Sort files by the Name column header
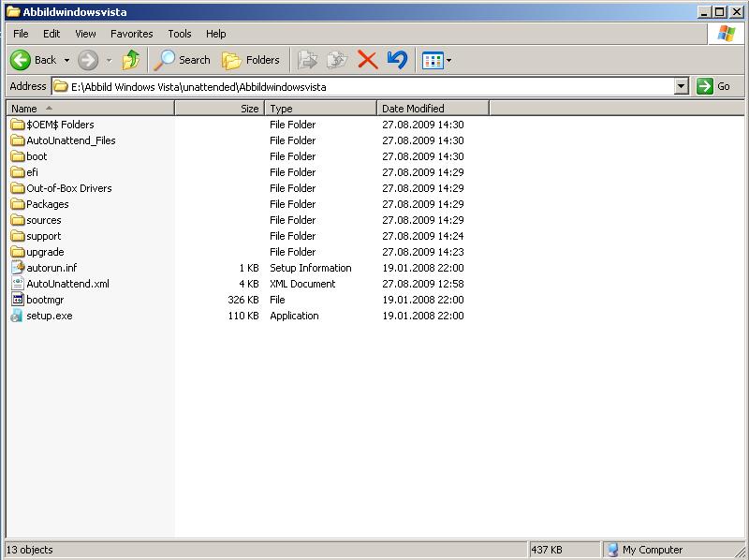Image resolution: width=749 pixels, height=560 pixels. tap(91, 109)
